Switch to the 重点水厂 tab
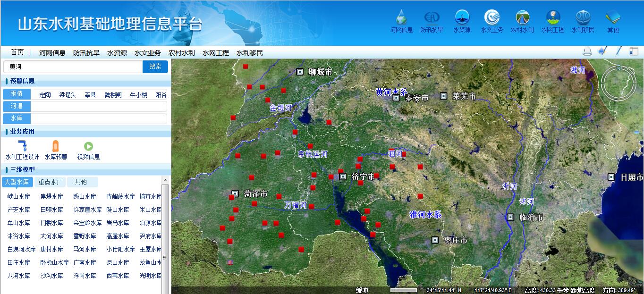Viewport: 644px width, 294px height. 50,182
